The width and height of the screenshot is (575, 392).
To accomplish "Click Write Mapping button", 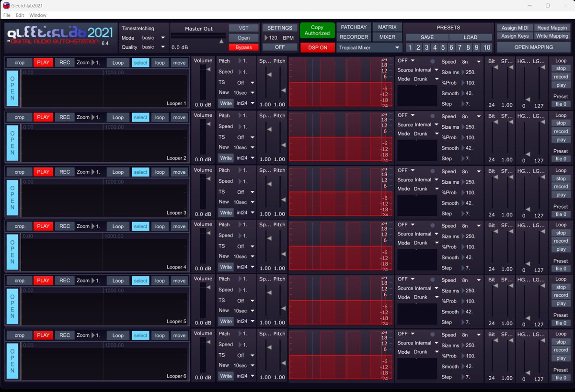I will click(552, 36).
